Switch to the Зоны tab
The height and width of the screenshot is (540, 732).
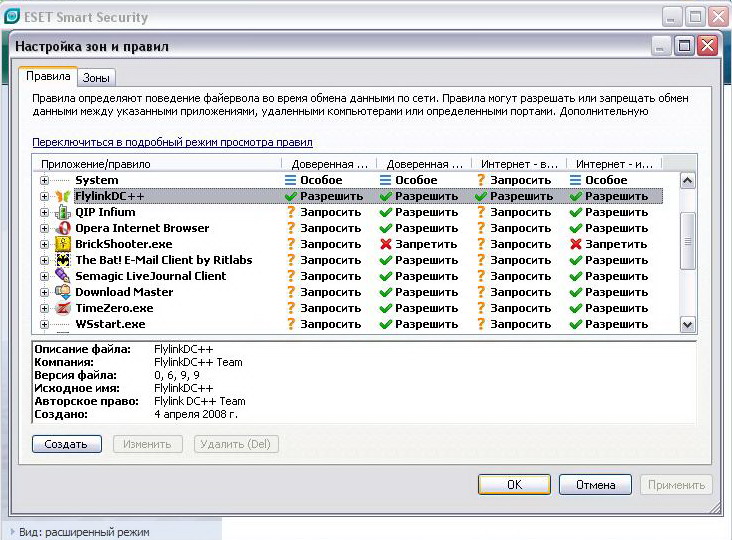96,78
